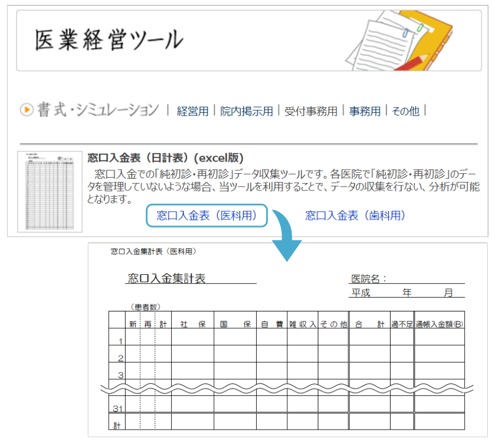Click the 医業経営ツール banner title

click(109, 41)
